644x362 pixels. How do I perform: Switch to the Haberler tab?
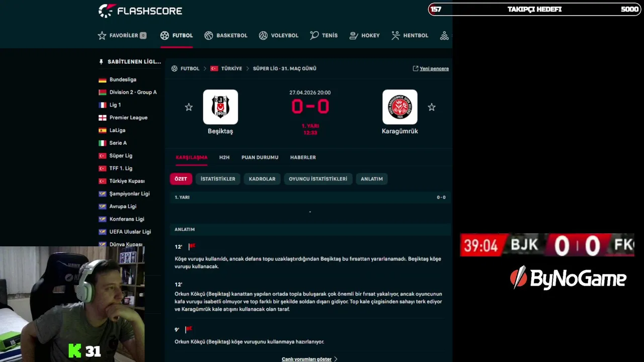pos(303,157)
